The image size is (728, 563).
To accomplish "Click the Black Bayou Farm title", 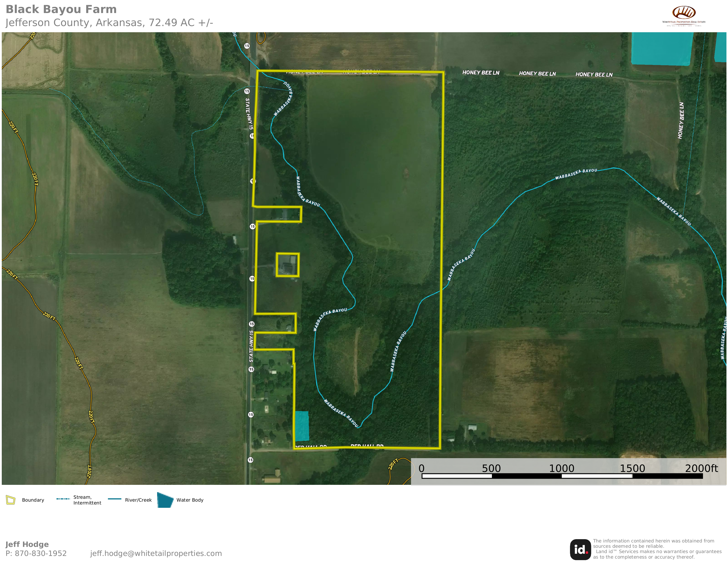I will click(x=61, y=9).
